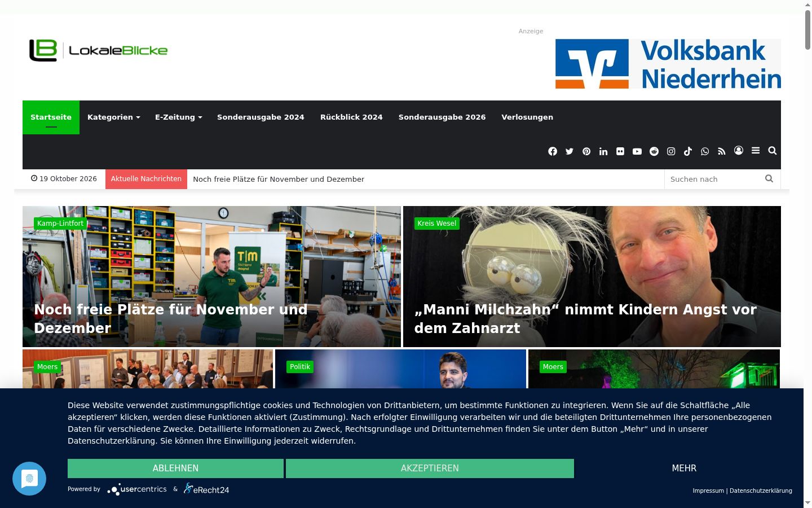
Task: Open the eRecht24 logo link
Action: [206, 489]
